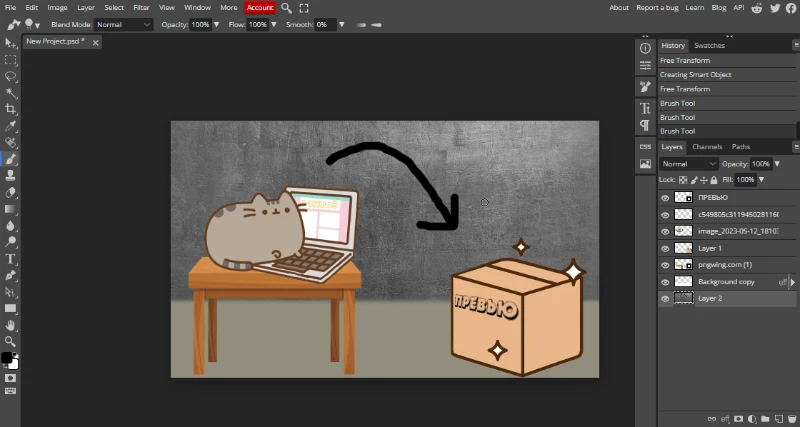
Task: Select the Eraser tool
Action: 10,192
